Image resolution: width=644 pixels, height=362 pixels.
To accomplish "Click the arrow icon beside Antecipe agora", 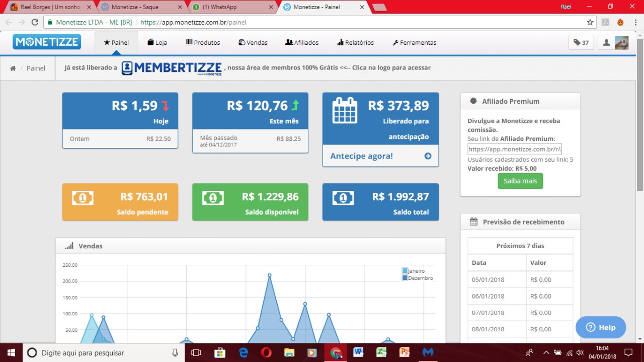I will tap(428, 156).
